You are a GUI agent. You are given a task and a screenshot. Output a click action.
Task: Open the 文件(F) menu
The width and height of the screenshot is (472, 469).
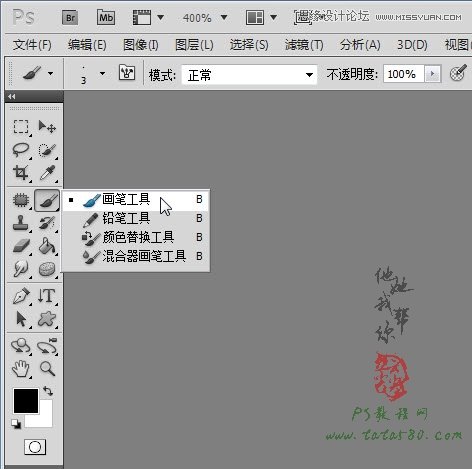[x=32, y=45]
